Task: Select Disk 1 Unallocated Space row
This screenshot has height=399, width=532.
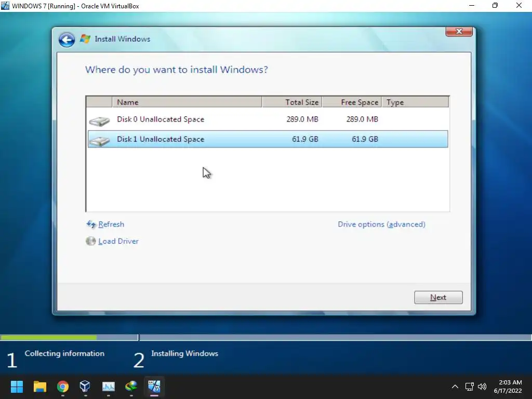Action: point(268,139)
